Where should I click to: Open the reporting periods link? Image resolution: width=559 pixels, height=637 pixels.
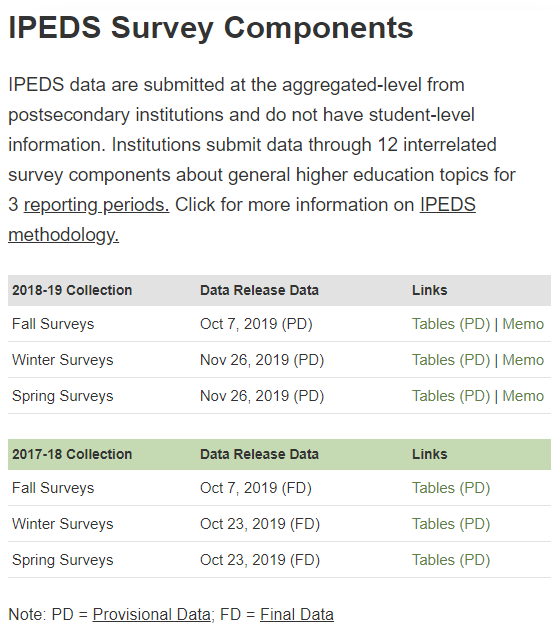point(96,205)
